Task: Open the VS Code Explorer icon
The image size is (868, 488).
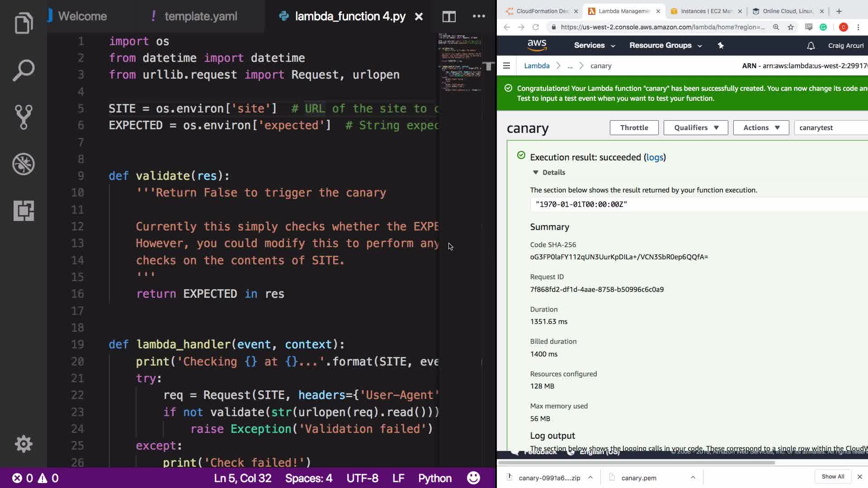Action: pyautogui.click(x=24, y=23)
